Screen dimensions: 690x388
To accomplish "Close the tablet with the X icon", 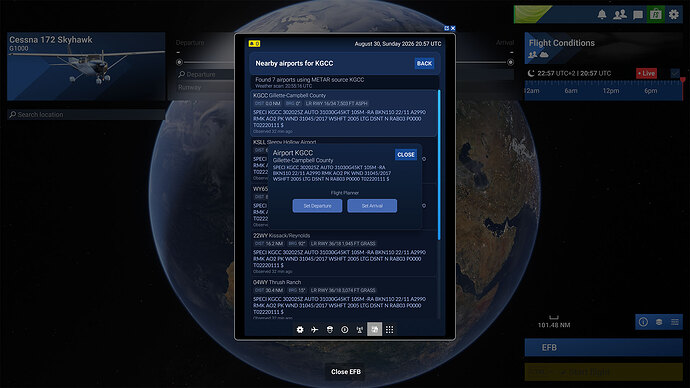I will point(453,28).
